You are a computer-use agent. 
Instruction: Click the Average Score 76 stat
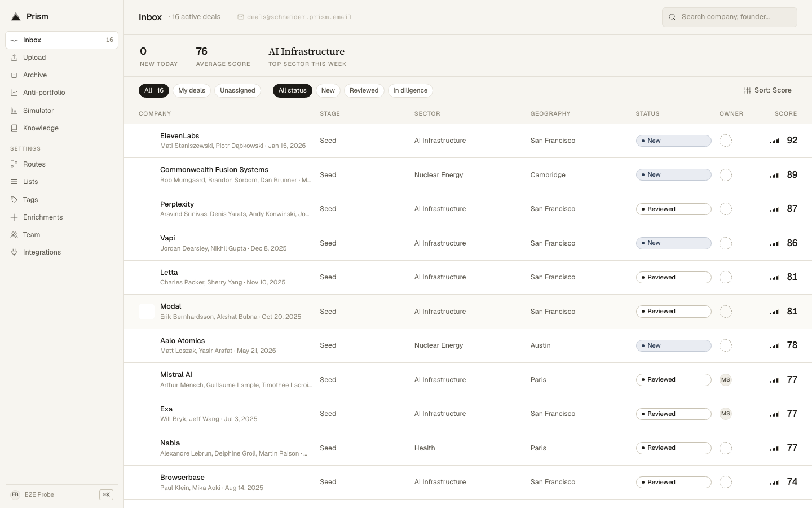click(x=223, y=56)
